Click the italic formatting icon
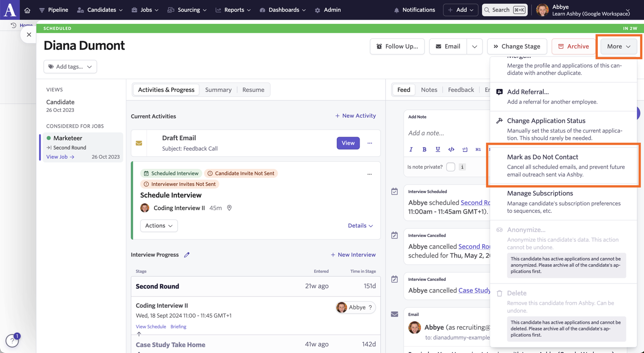This screenshot has width=644, height=353. click(x=411, y=149)
